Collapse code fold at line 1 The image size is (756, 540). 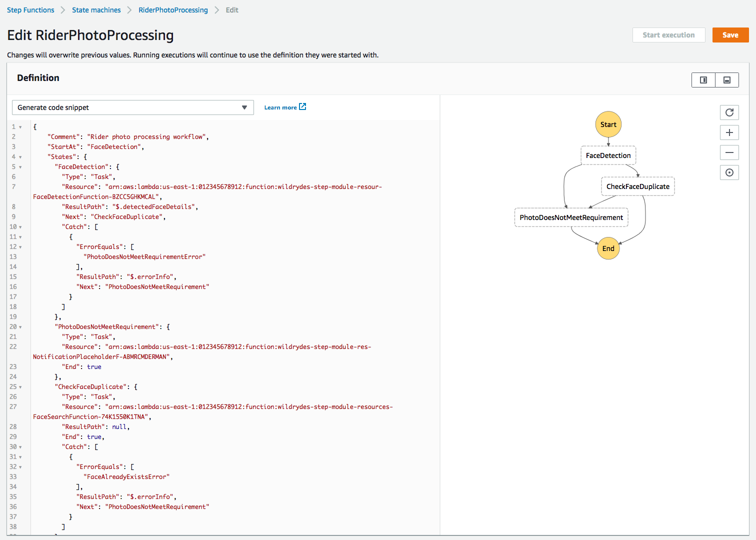(20, 127)
